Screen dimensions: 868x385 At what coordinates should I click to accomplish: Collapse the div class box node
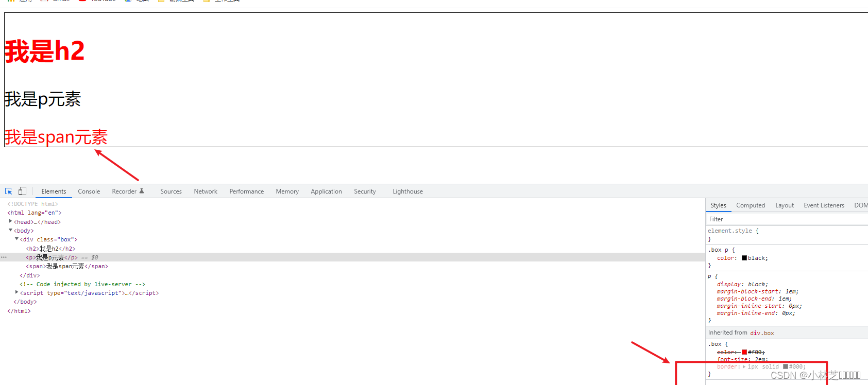[17, 239]
